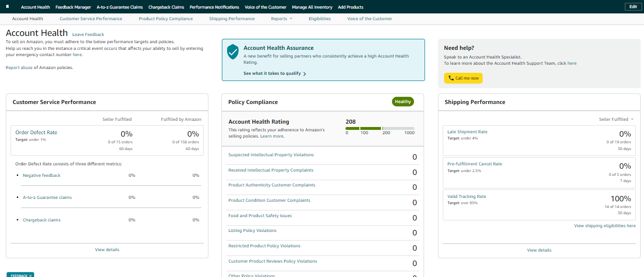The image size is (644, 277).
Task: Click the Account Health rating value 208
Action: [351, 122]
